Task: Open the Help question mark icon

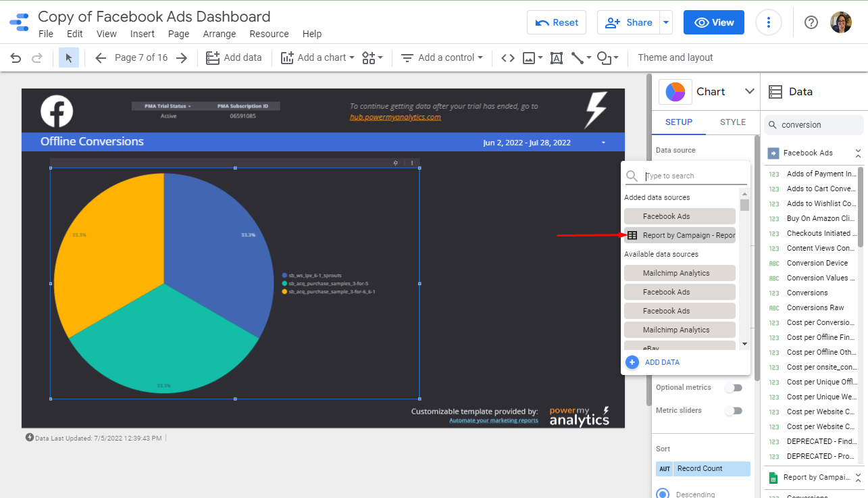Action: [811, 22]
